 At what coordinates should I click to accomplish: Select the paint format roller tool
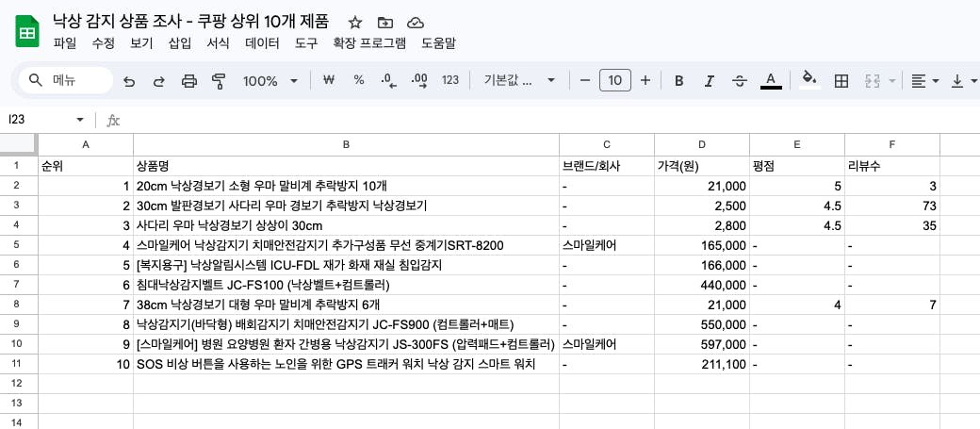point(219,81)
